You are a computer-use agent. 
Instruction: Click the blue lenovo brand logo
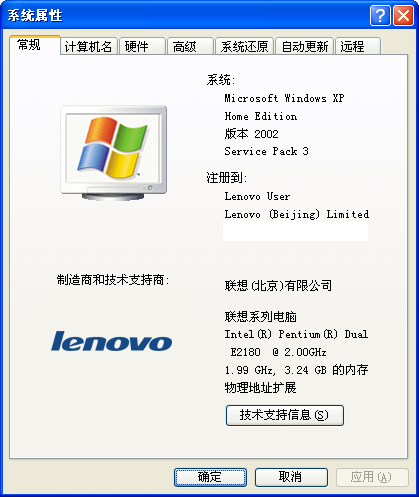[112, 341]
